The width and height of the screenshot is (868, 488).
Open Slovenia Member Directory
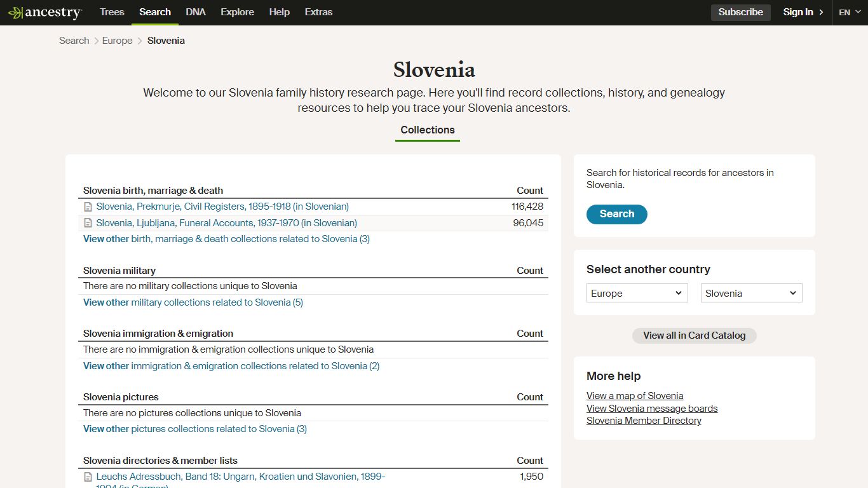(644, 421)
